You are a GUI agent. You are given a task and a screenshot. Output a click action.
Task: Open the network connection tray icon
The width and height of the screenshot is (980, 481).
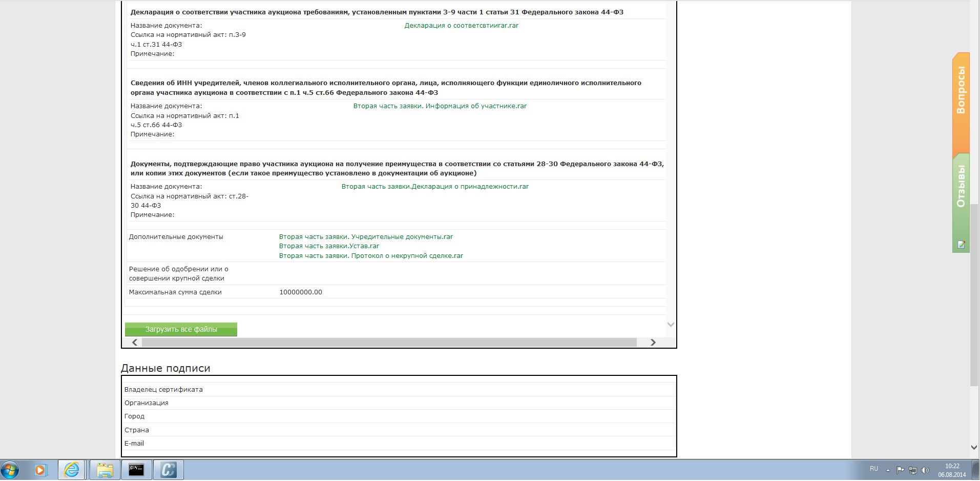pyautogui.click(x=912, y=470)
